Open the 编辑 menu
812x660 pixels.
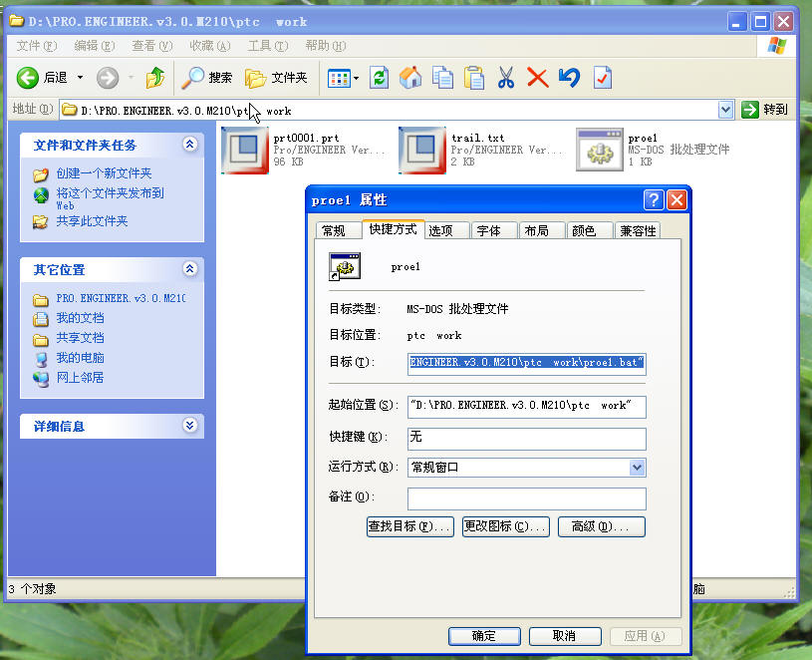95,46
